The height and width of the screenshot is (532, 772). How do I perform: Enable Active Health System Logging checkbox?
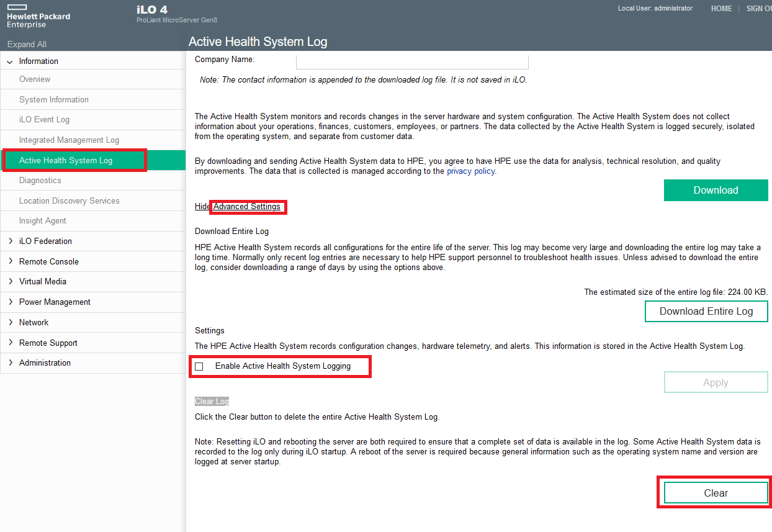tap(199, 367)
